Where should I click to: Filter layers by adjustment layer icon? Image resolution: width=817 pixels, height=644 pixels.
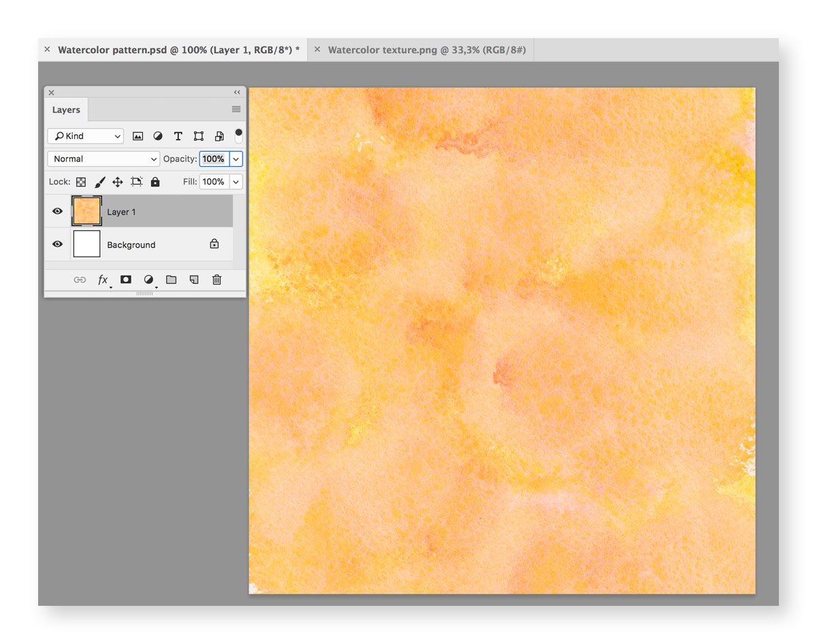[158, 136]
